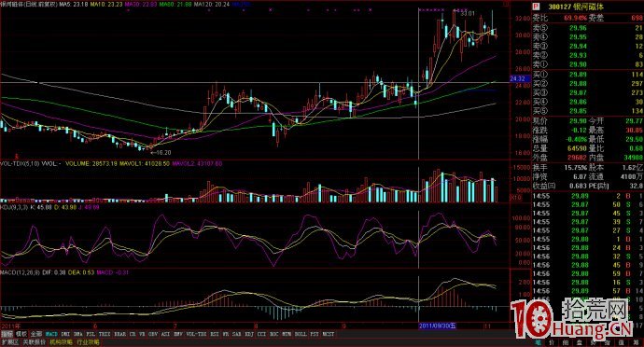The height and width of the screenshot is (347, 644).
Task: Open the 扩展区 expansion area
Action: click(x=9, y=341)
